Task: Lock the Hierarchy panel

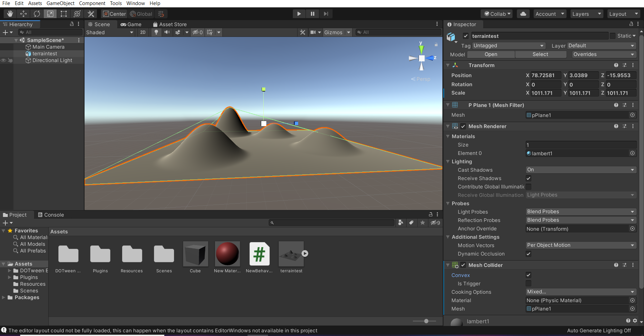Action: [x=71, y=24]
